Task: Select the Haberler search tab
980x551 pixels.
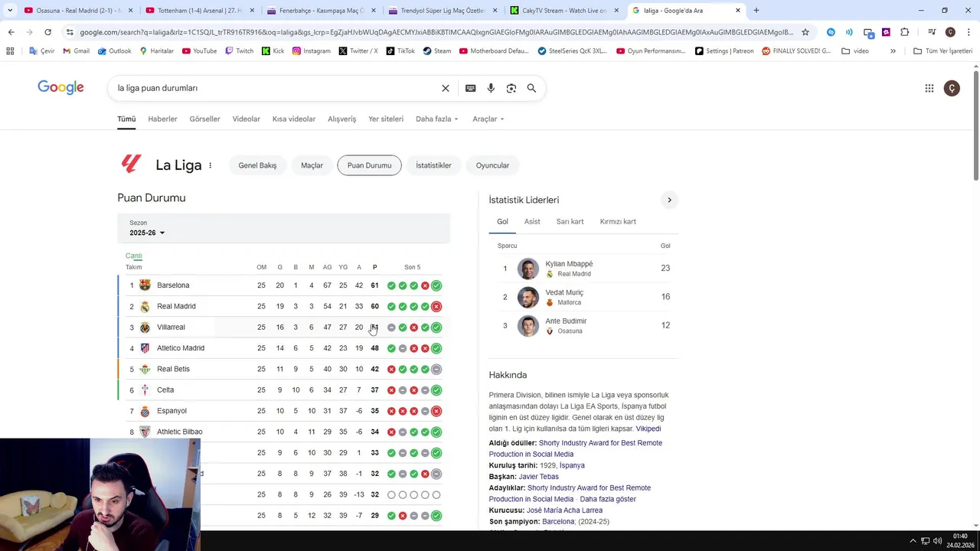Action: [x=162, y=119]
